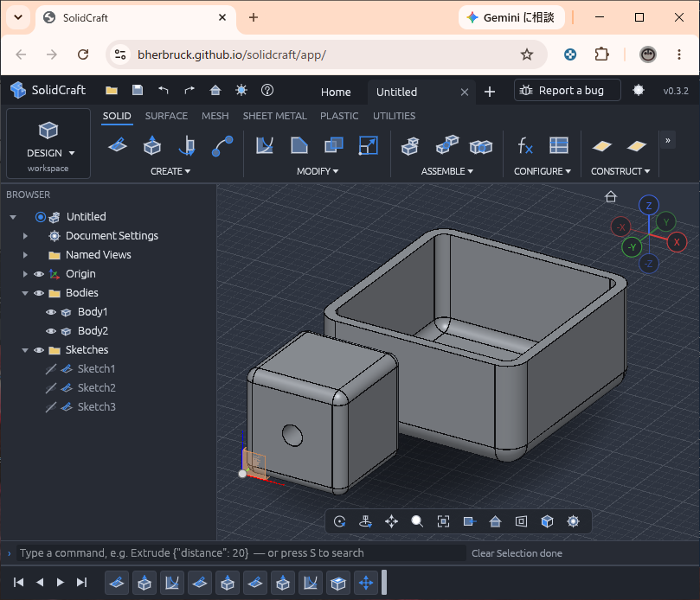Click the Save disk icon
The height and width of the screenshot is (600, 700).
point(138,90)
